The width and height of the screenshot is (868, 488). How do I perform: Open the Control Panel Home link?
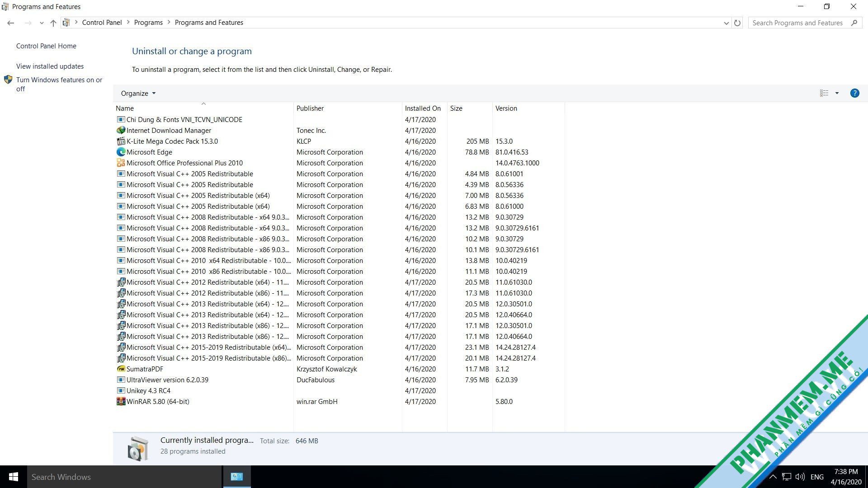click(x=46, y=46)
